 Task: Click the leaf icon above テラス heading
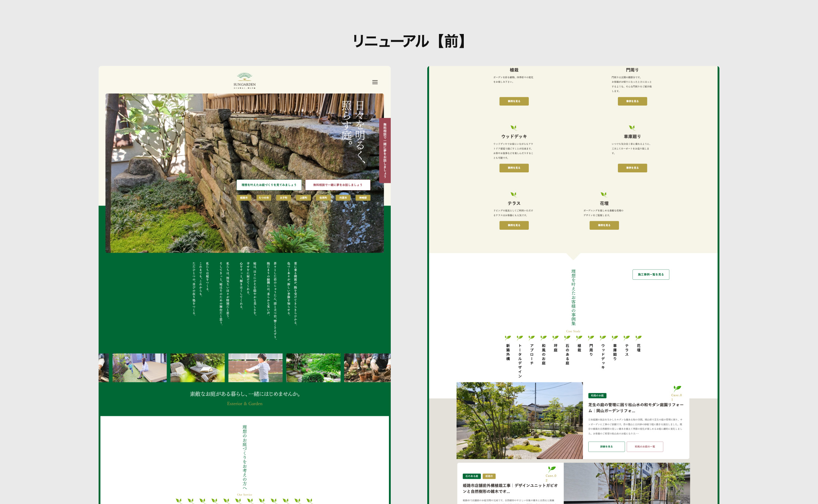[514, 195]
